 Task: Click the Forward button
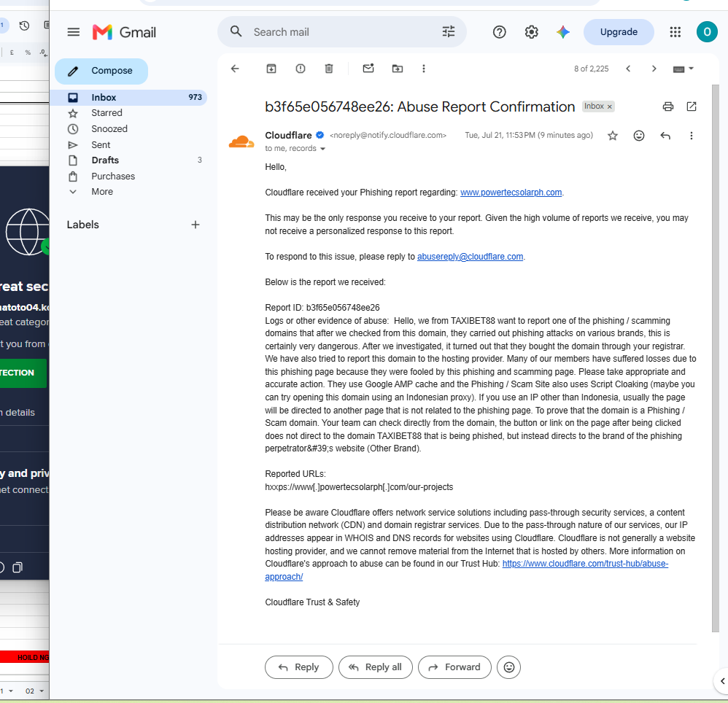[x=454, y=667]
